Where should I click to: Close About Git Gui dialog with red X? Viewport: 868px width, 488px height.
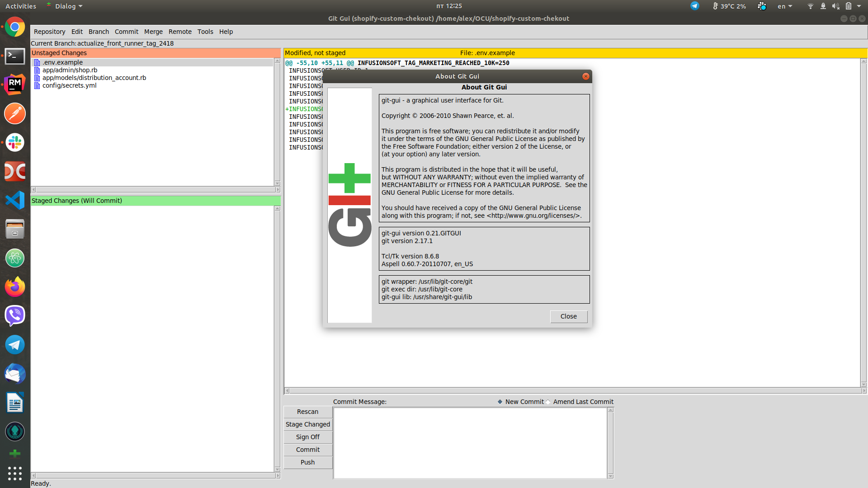(x=586, y=76)
